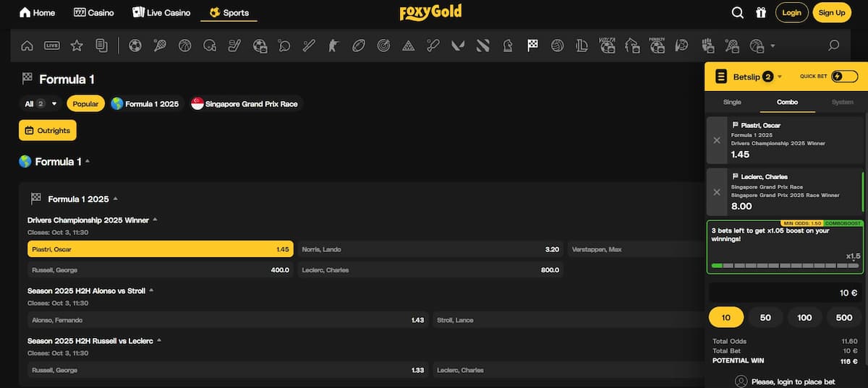Open favorites star icon in sports bar
This screenshot has width=868, height=388.
[76, 46]
